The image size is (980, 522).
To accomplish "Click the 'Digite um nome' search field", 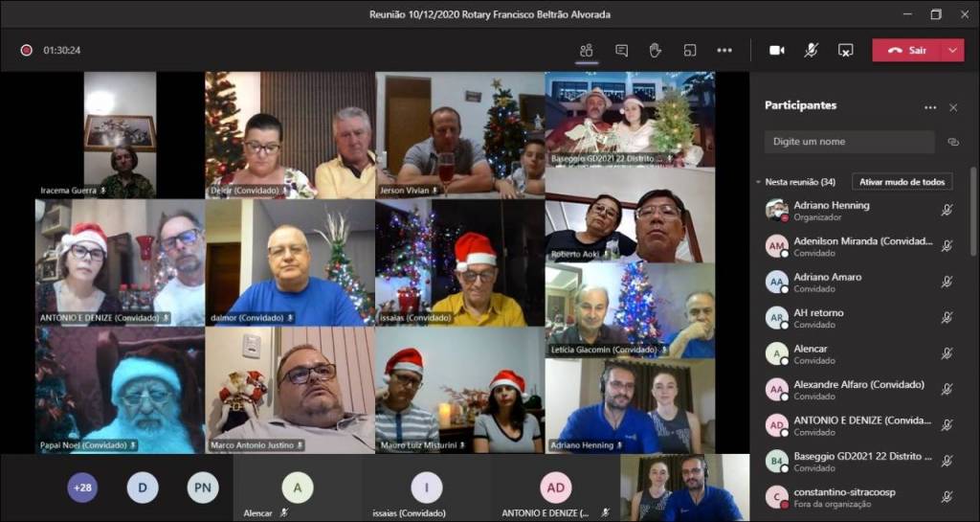I will tap(849, 142).
